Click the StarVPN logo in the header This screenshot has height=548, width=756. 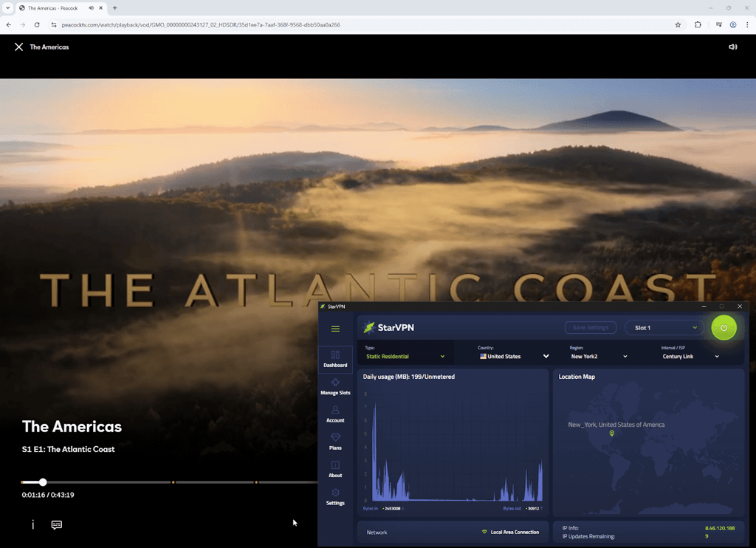pos(388,328)
